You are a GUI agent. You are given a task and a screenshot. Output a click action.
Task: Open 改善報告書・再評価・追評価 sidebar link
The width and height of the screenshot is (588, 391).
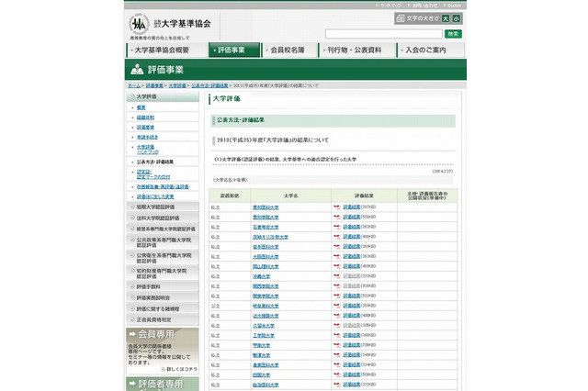pos(163,186)
